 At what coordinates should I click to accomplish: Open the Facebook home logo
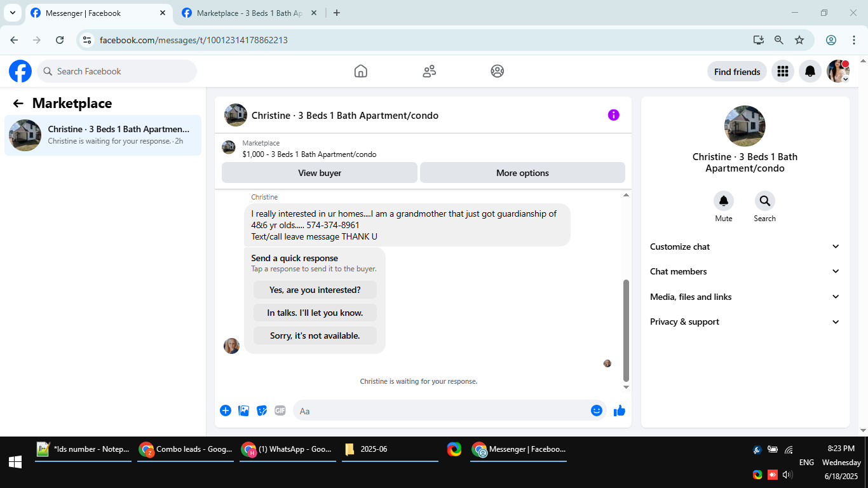(20, 71)
